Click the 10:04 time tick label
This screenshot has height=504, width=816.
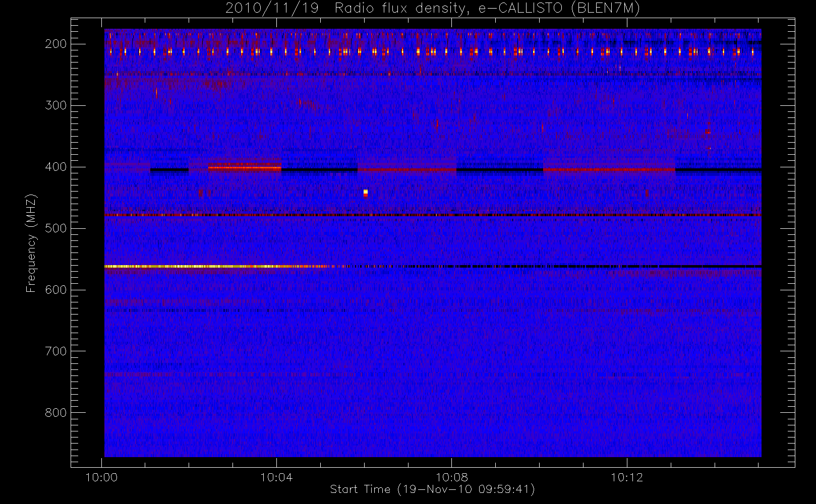276,477
